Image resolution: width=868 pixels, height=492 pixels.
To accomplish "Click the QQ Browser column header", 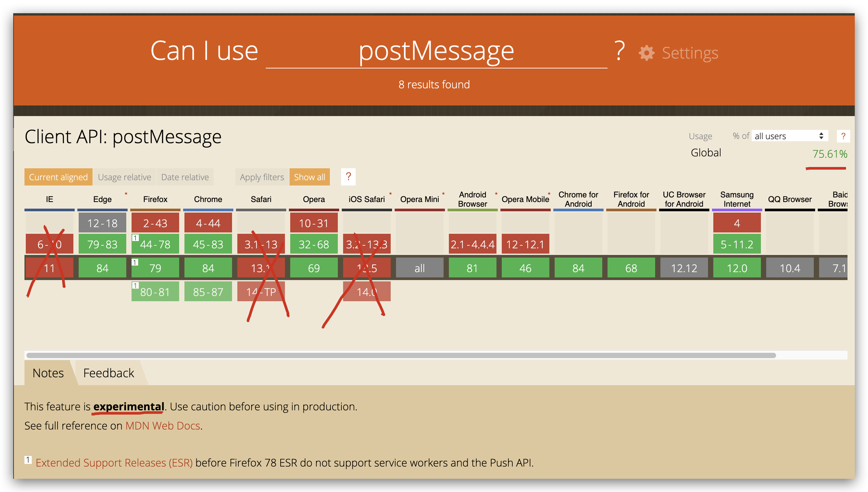I will pos(790,199).
